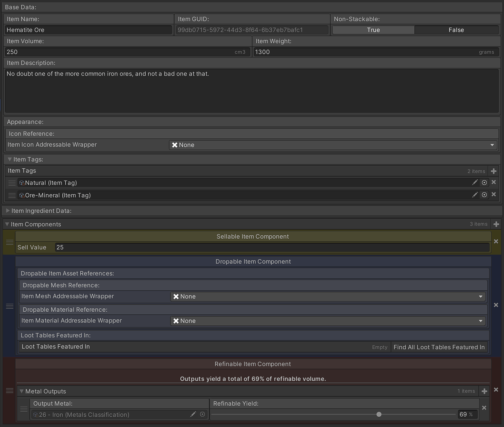This screenshot has height=427, width=504.
Task: Add another output via Metal Outputs plus icon
Action: click(x=484, y=390)
